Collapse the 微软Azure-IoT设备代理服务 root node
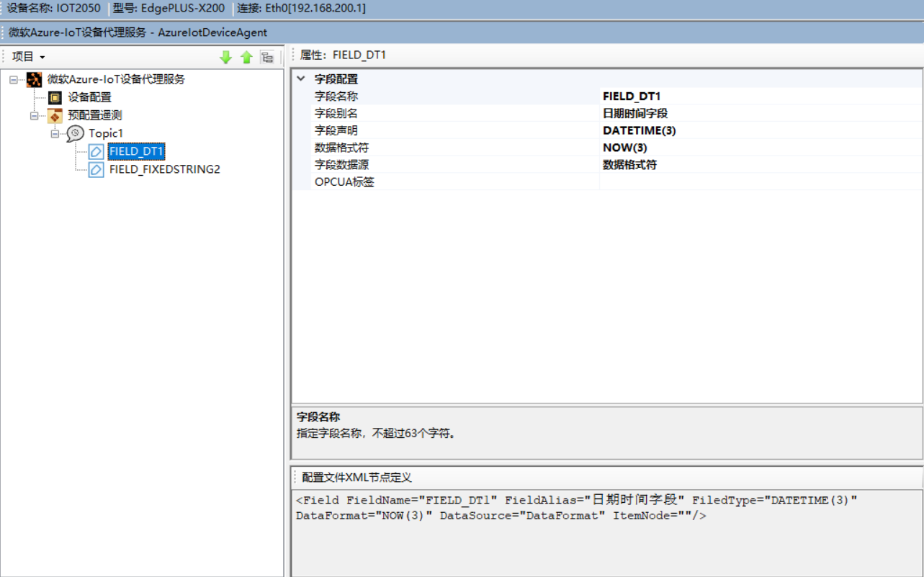 coord(14,80)
